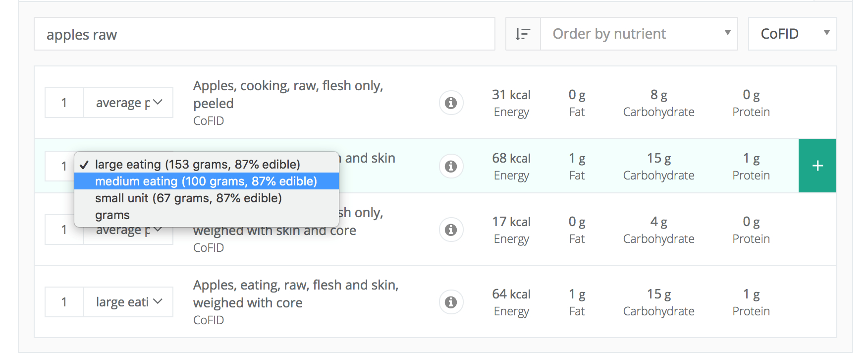The width and height of the screenshot is (868, 354).
Task: Open info for Apples cooking raw peeled
Action: coord(451,103)
